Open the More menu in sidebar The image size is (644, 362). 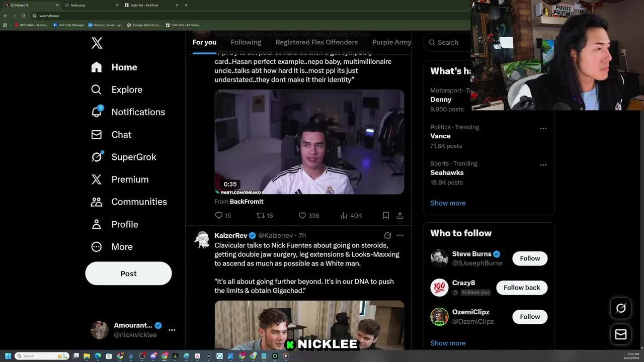112,246
